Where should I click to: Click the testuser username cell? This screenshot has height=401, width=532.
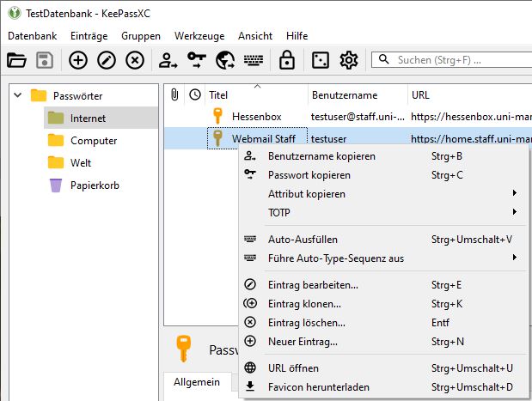(x=328, y=139)
